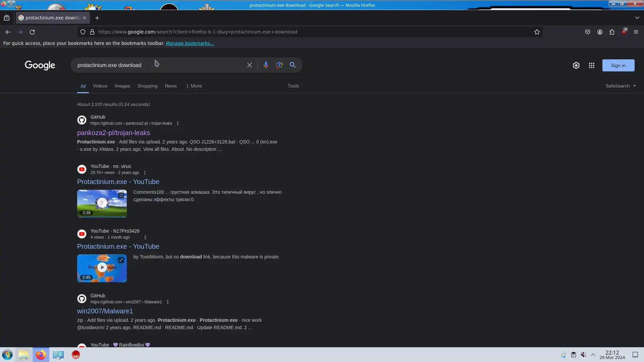The height and width of the screenshot is (362, 644).
Task: Bookmark this page with star icon
Action: pos(537,32)
